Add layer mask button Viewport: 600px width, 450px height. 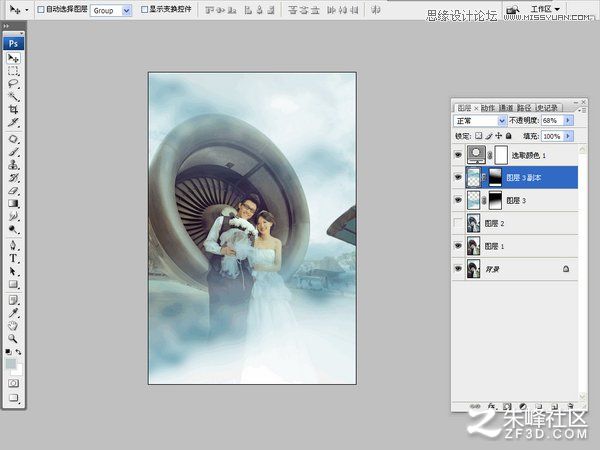click(507, 406)
